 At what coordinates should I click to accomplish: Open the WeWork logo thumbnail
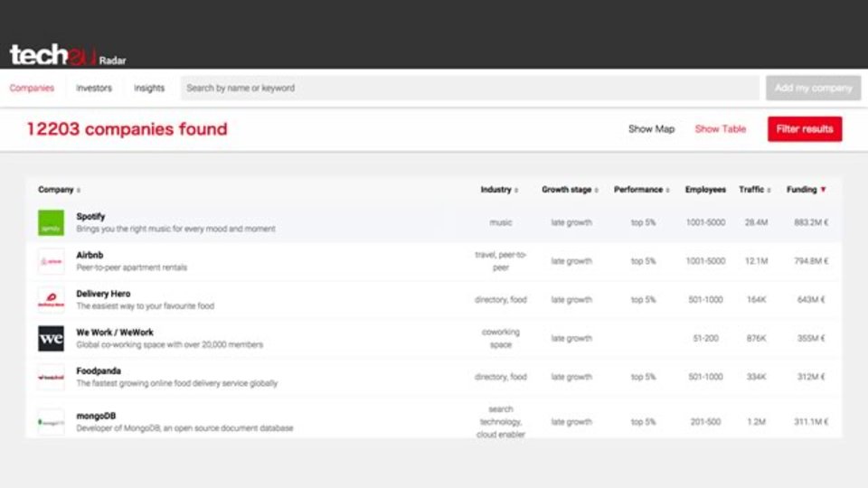(x=51, y=338)
